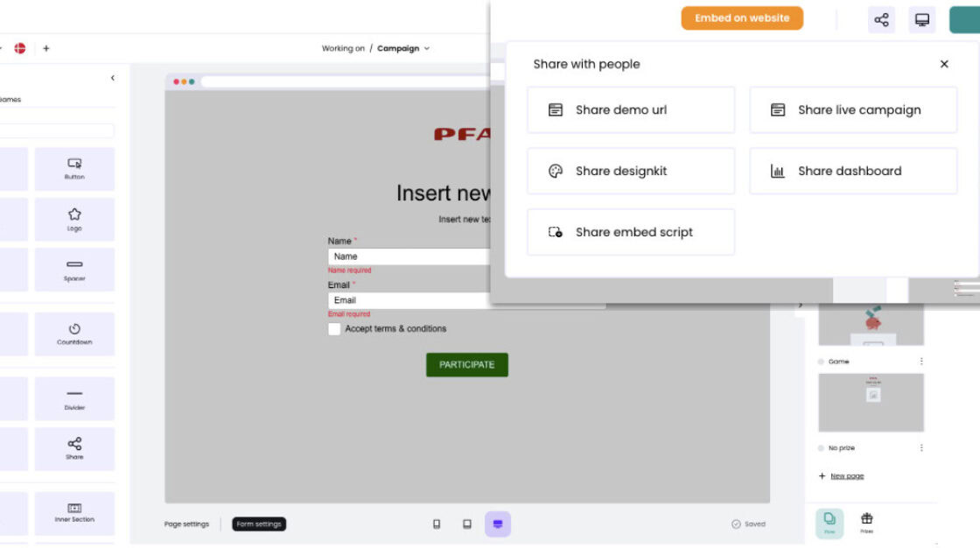Close the Share with people dialog
This screenshot has height=548, width=980.
(944, 64)
